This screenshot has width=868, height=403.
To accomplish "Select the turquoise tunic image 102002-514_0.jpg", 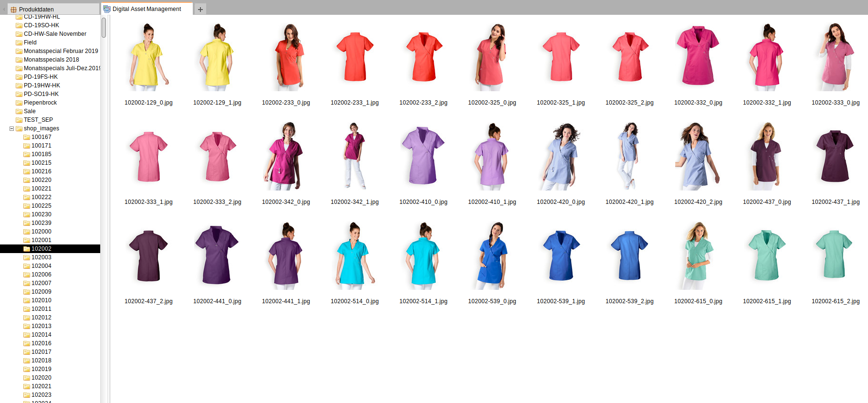I will 355,256.
